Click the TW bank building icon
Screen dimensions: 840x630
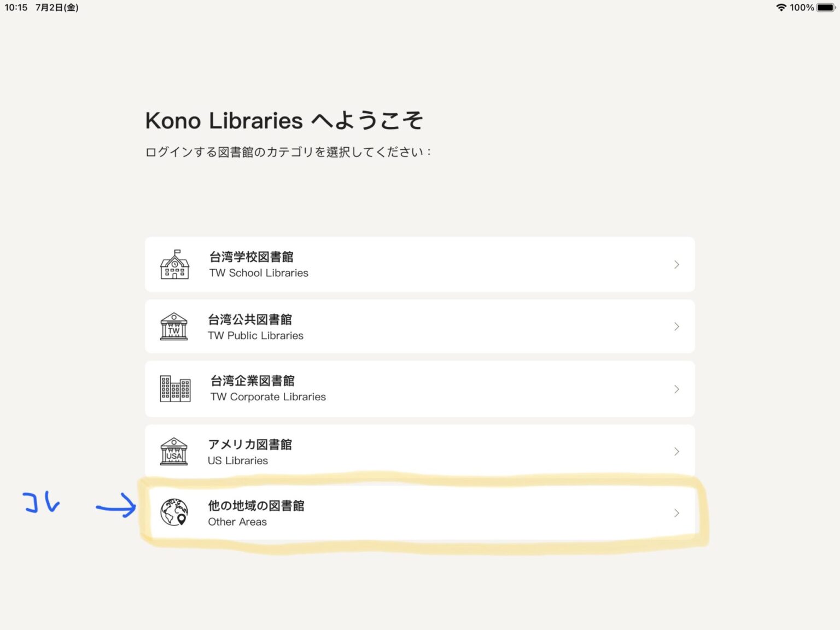tap(174, 326)
